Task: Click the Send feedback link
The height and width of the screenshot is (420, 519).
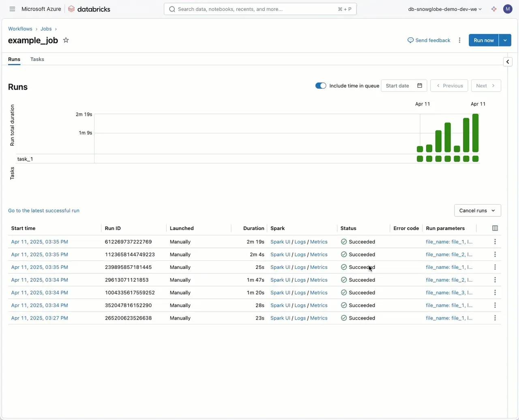Action: pyautogui.click(x=429, y=40)
